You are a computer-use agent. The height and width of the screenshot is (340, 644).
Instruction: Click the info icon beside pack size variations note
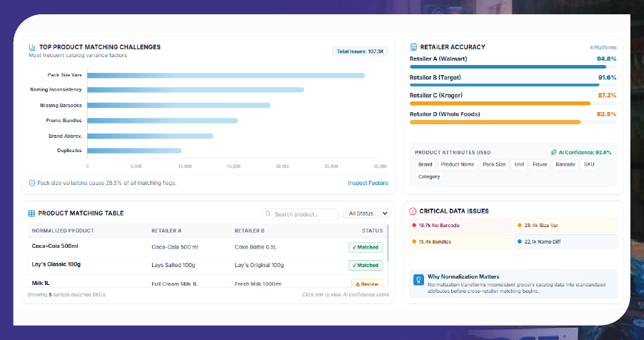coord(31,183)
